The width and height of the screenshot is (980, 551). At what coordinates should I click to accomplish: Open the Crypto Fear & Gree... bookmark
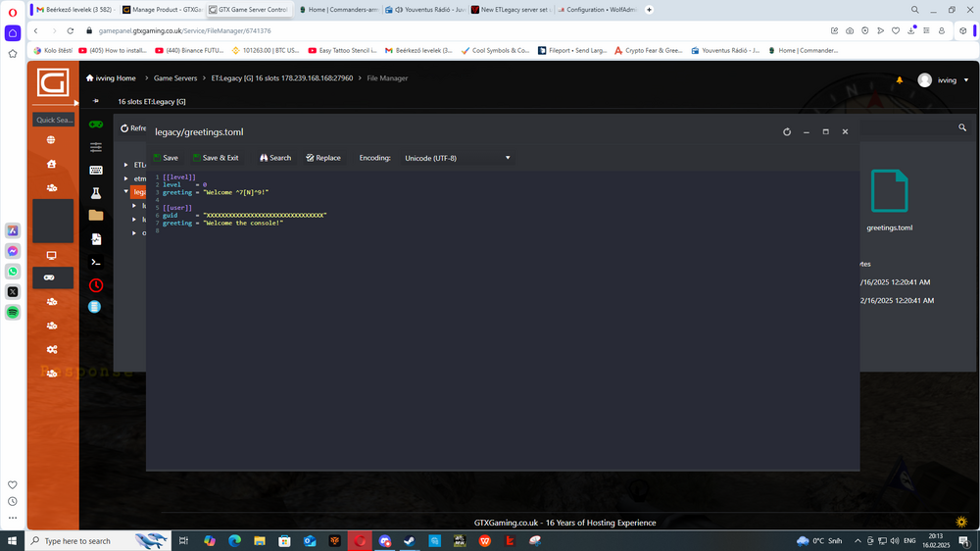[648, 51]
